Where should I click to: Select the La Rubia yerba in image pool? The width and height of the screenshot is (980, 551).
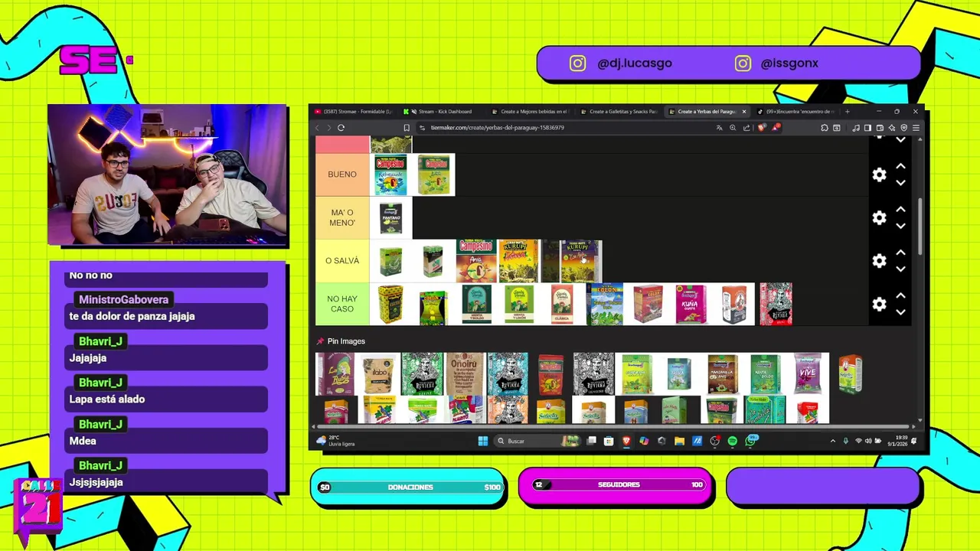(x=335, y=373)
